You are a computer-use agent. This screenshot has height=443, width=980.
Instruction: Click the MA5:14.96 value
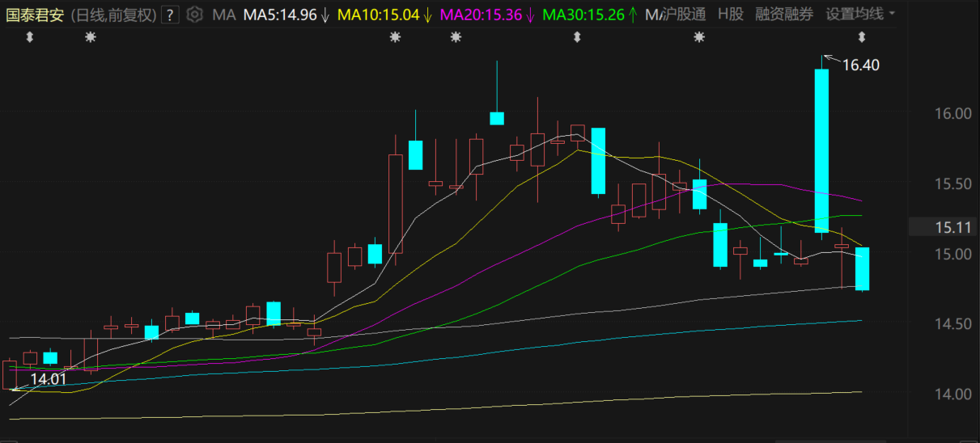(x=280, y=15)
